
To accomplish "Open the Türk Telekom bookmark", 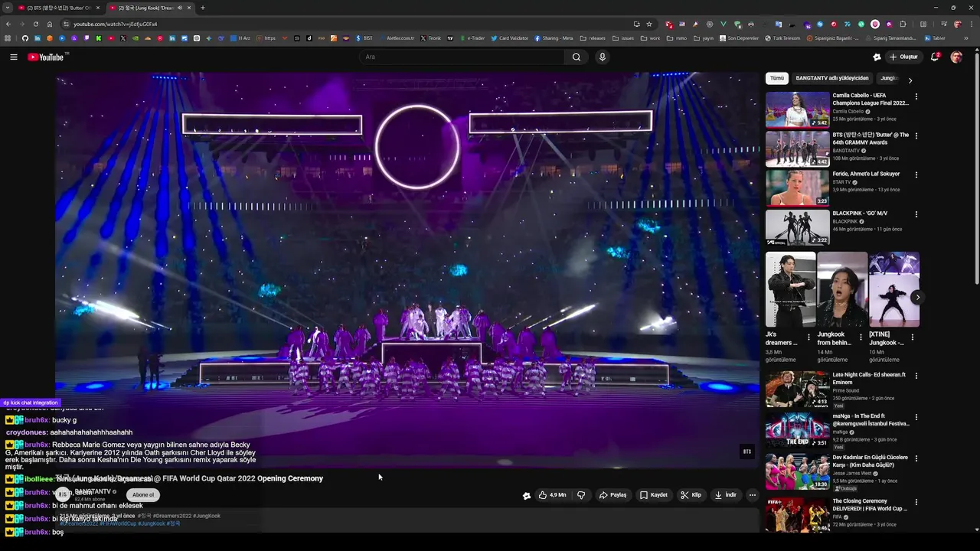I will click(x=781, y=38).
